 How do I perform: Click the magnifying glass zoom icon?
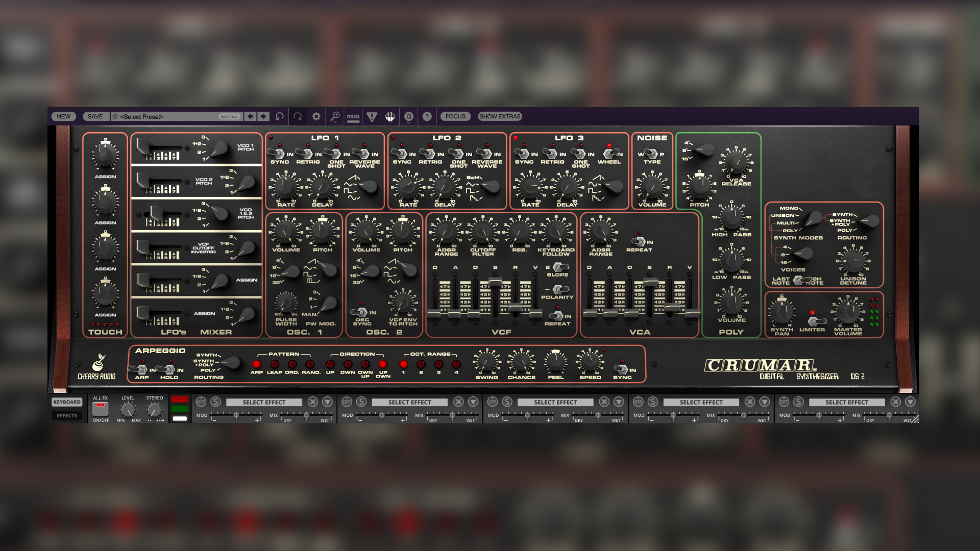(335, 116)
